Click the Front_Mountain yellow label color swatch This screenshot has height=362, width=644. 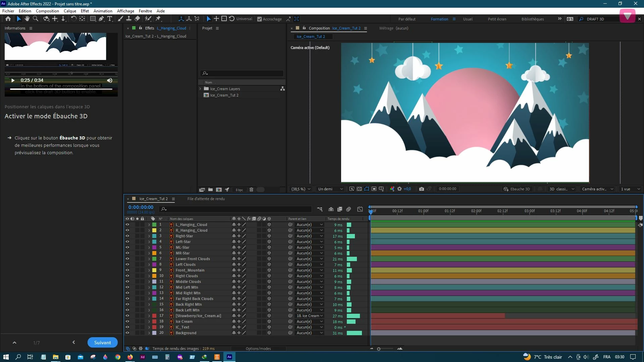(154, 270)
